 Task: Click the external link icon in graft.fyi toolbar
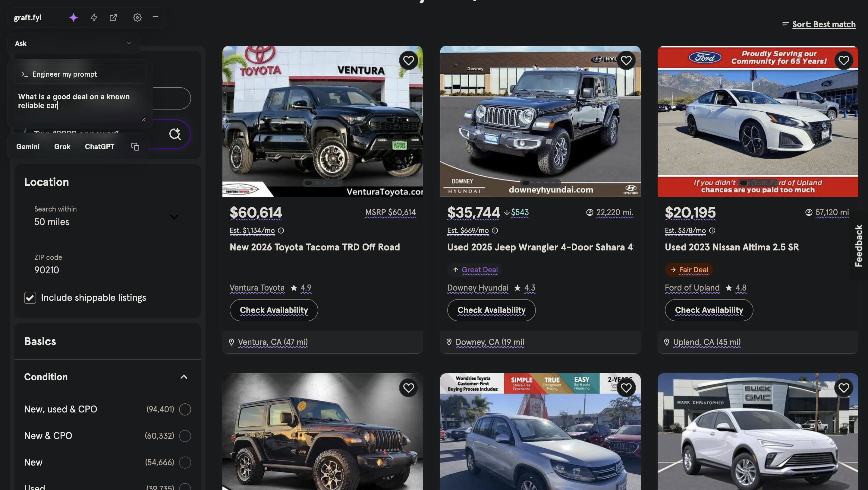(113, 17)
